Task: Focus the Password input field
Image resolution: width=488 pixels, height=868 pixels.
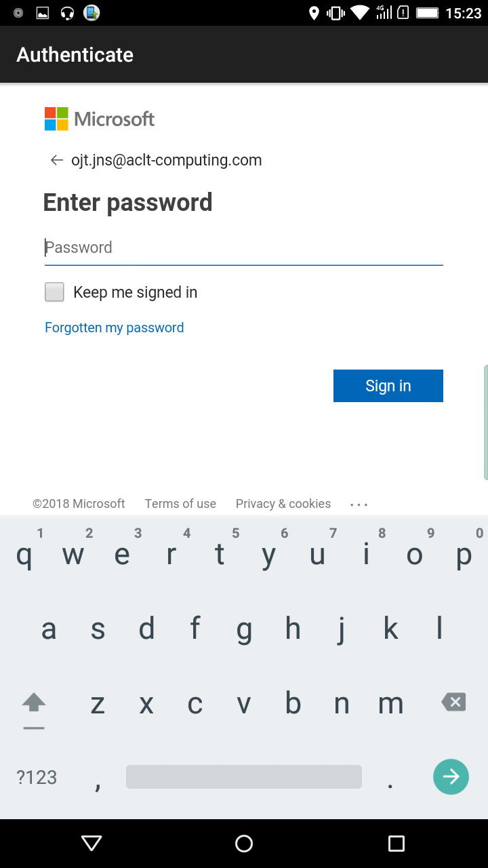Action: [244, 248]
